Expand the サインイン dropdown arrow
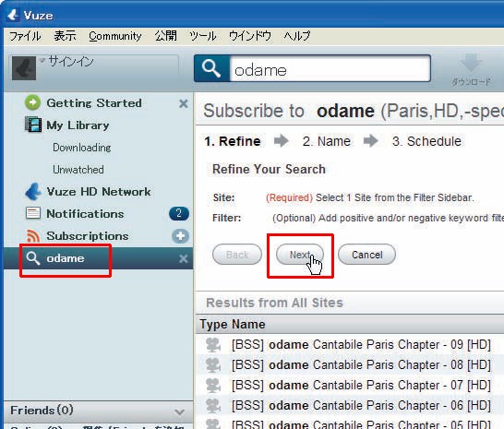The image size is (504, 429). [42, 60]
